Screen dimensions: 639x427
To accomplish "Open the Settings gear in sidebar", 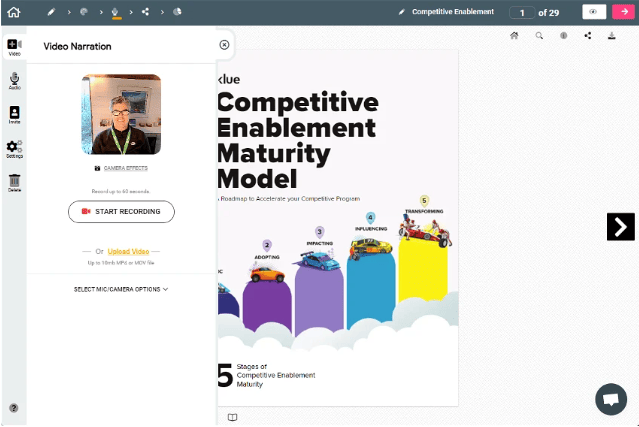I will click(x=14, y=149).
